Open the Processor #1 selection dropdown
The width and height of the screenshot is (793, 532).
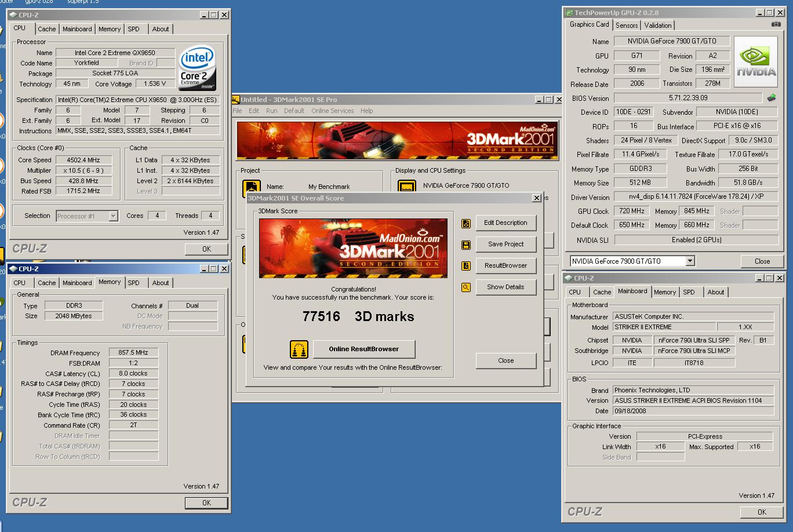(x=114, y=216)
